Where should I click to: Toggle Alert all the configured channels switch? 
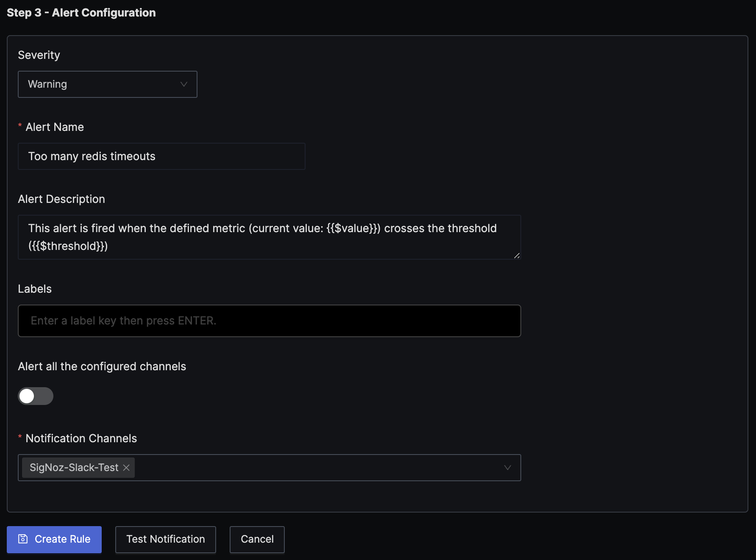[x=36, y=396]
